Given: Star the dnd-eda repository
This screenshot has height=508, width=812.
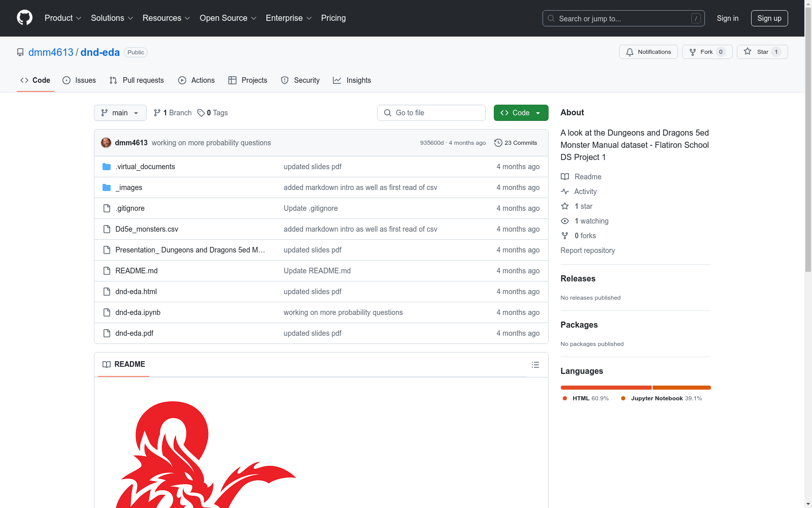Looking at the screenshot, I should point(762,52).
